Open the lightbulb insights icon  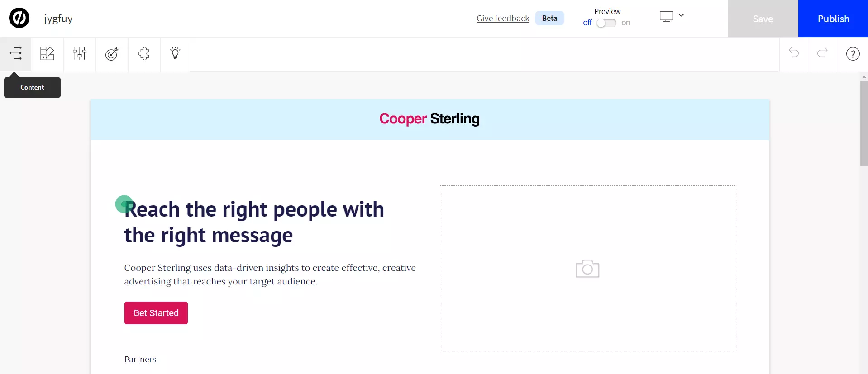175,54
